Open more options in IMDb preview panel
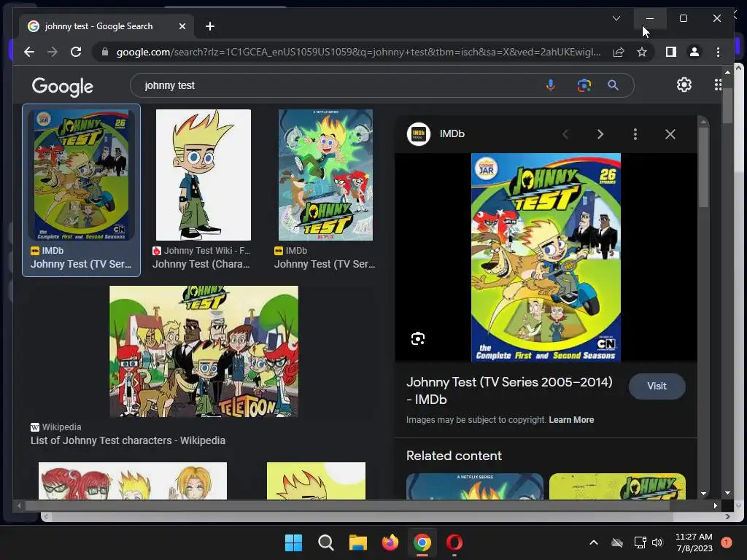Image resolution: width=747 pixels, height=560 pixels. pos(635,134)
